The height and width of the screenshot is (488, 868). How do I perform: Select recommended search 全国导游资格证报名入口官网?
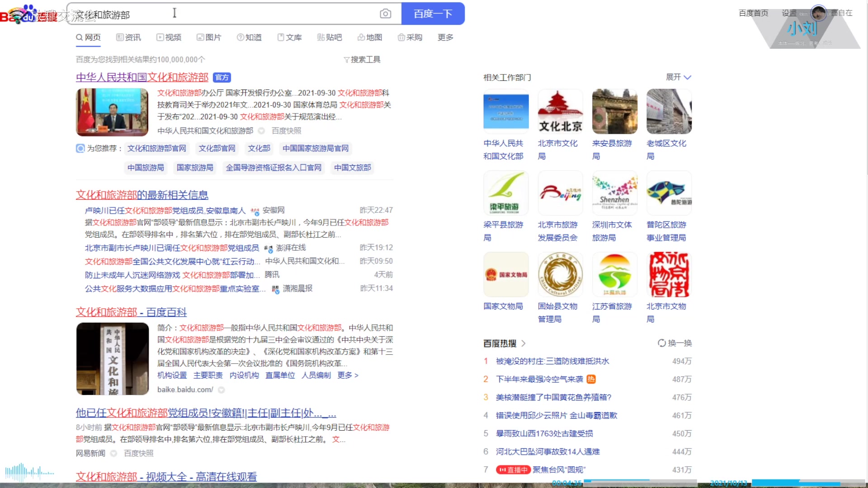(x=274, y=168)
